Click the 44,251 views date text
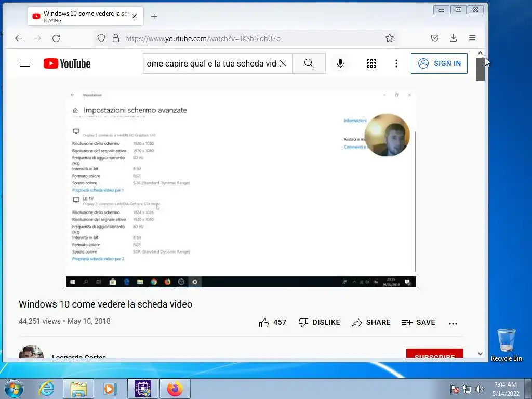Viewport: 532px width, 399px height. pos(64,321)
